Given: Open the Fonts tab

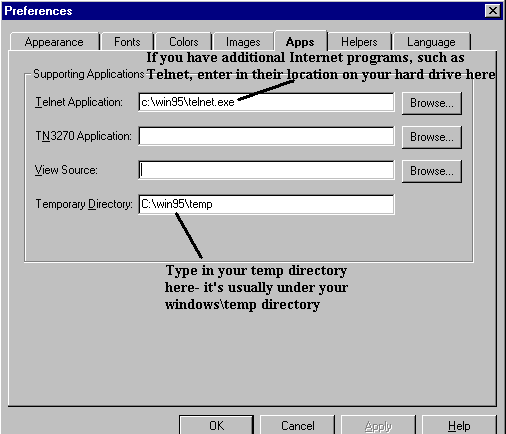Looking at the screenshot, I should (127, 42).
